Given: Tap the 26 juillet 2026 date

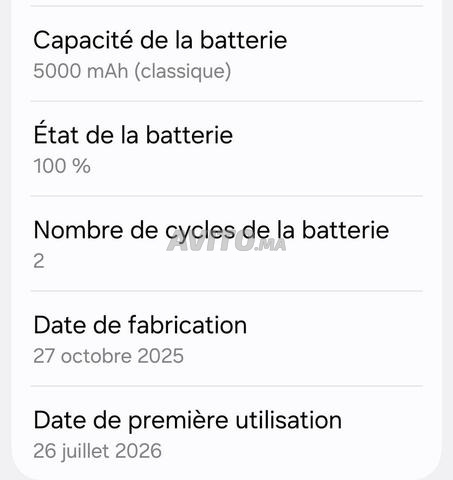Looking at the screenshot, I should (97, 451).
